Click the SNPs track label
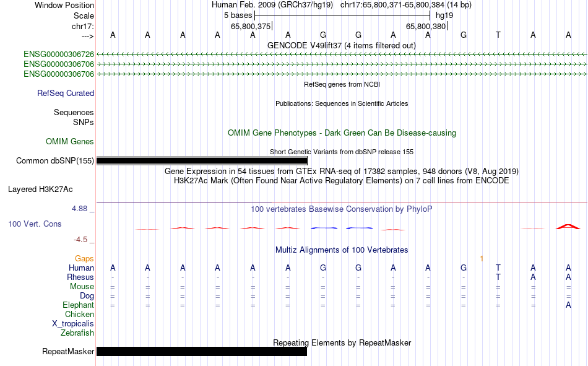 [x=84, y=123]
